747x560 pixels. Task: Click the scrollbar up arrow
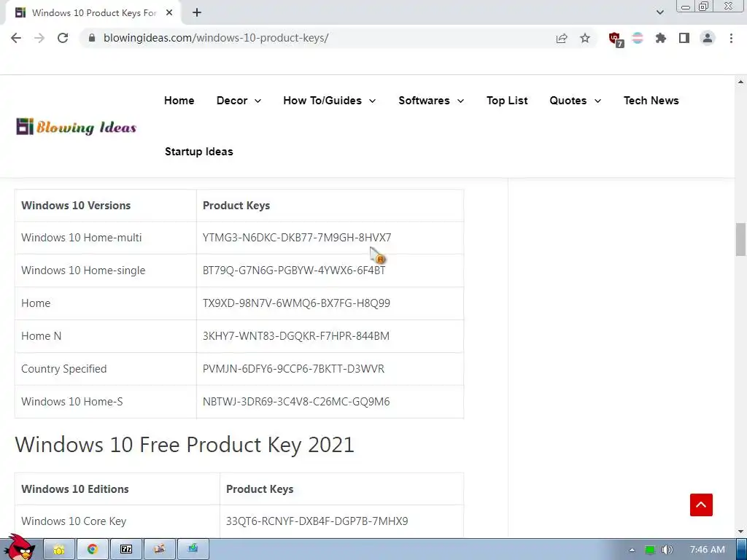coord(741,82)
